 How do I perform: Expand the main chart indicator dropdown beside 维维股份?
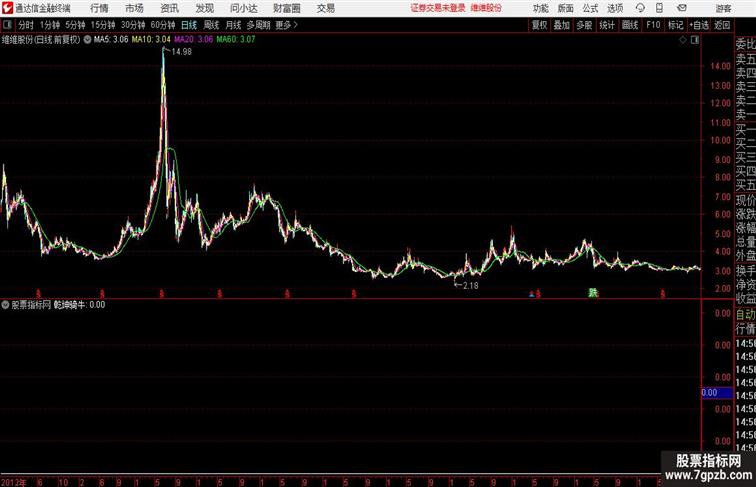click(87, 40)
